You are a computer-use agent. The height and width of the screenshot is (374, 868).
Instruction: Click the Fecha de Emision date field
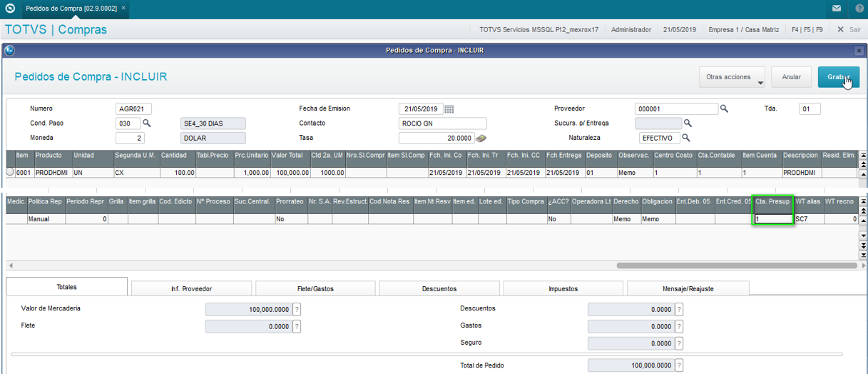click(x=420, y=109)
